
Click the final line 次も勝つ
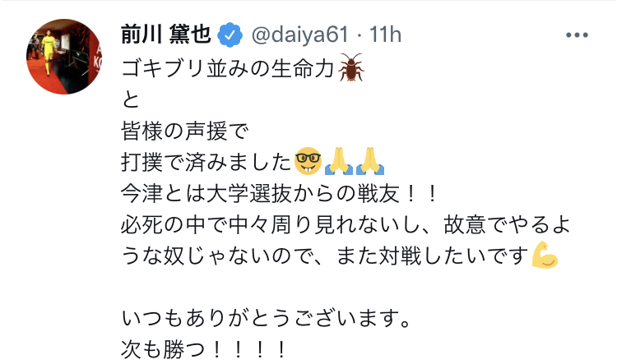pos(203,350)
